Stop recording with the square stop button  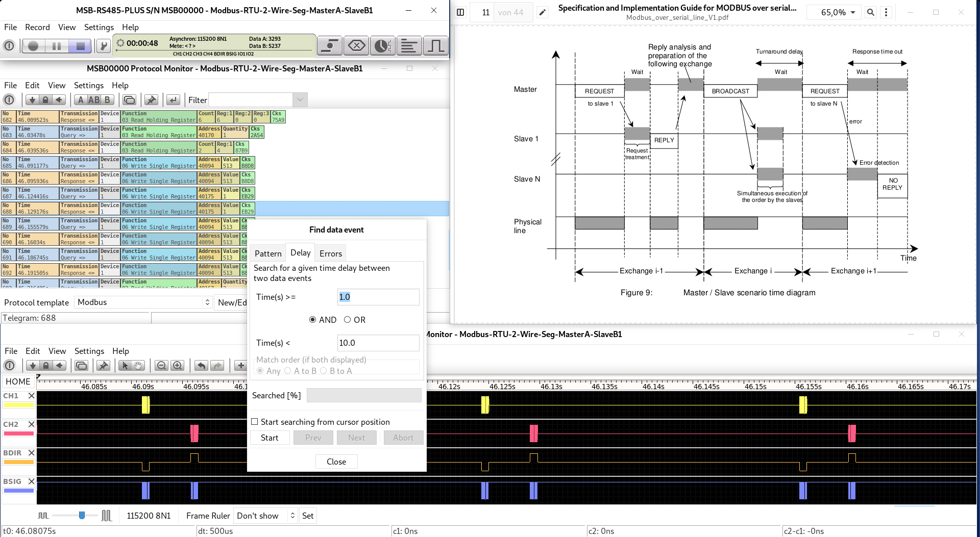tap(80, 46)
